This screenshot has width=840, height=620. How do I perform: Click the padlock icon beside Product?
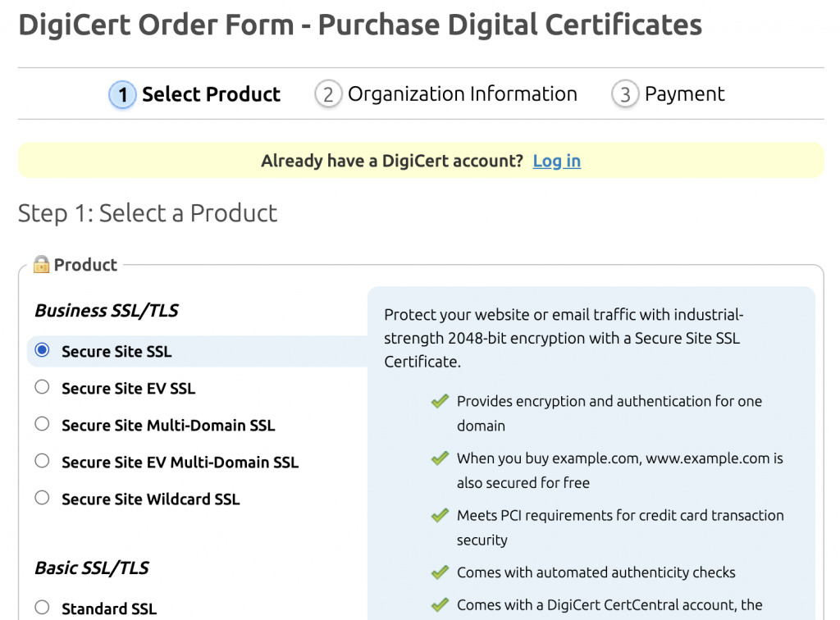click(41, 264)
